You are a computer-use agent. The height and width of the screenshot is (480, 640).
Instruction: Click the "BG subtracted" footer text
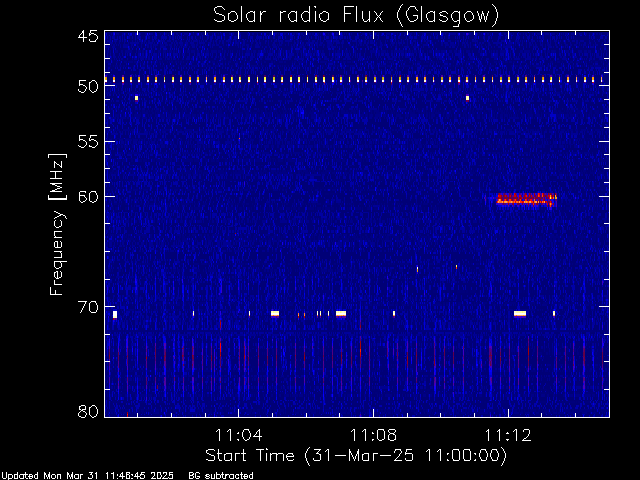coord(221,476)
